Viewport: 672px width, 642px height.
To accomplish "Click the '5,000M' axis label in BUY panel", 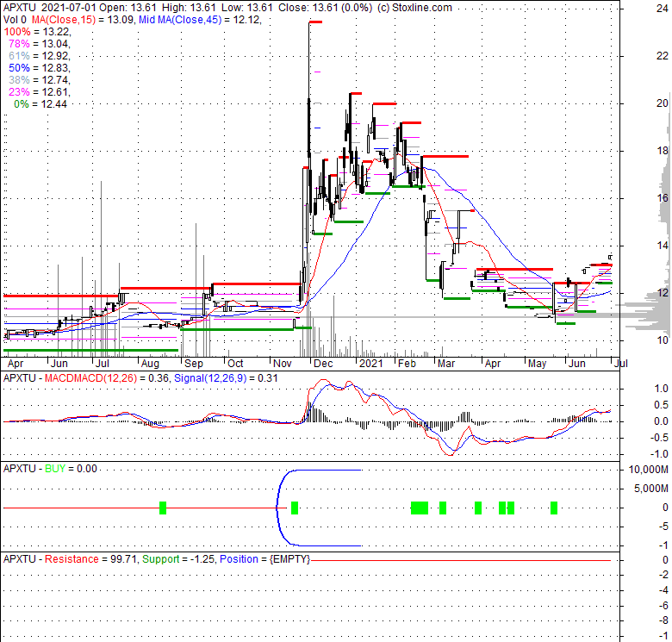I will tap(651, 489).
